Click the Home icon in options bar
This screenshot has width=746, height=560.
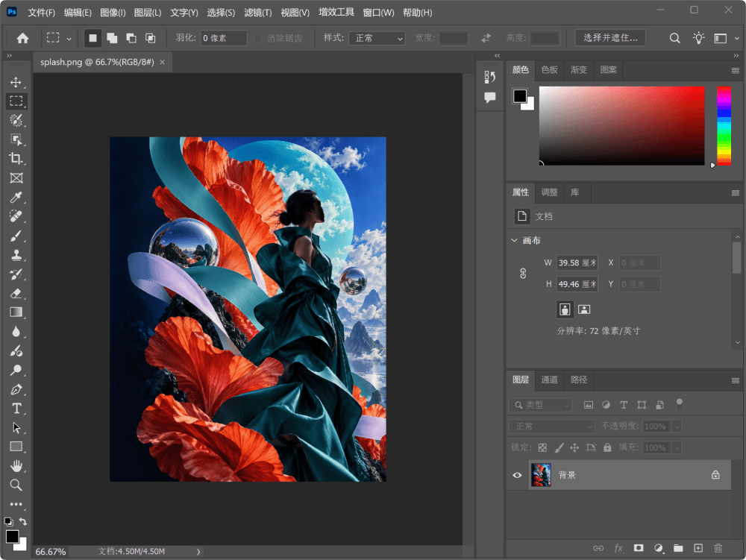tap(23, 38)
